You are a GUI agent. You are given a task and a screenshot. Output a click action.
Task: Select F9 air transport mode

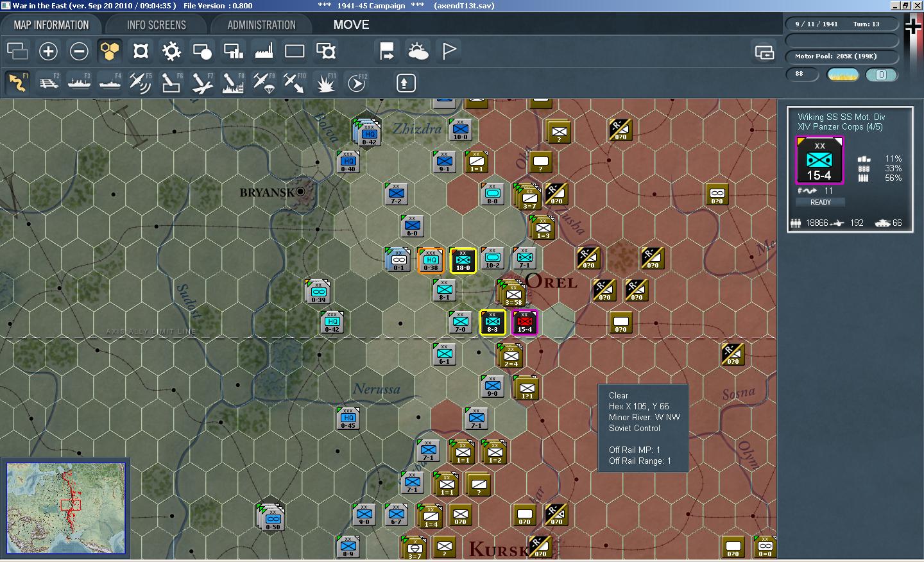pyautogui.click(x=264, y=82)
